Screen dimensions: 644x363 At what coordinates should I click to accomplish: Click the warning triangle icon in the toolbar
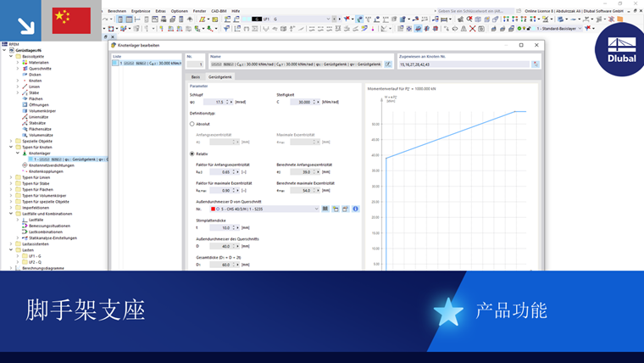coord(464,28)
